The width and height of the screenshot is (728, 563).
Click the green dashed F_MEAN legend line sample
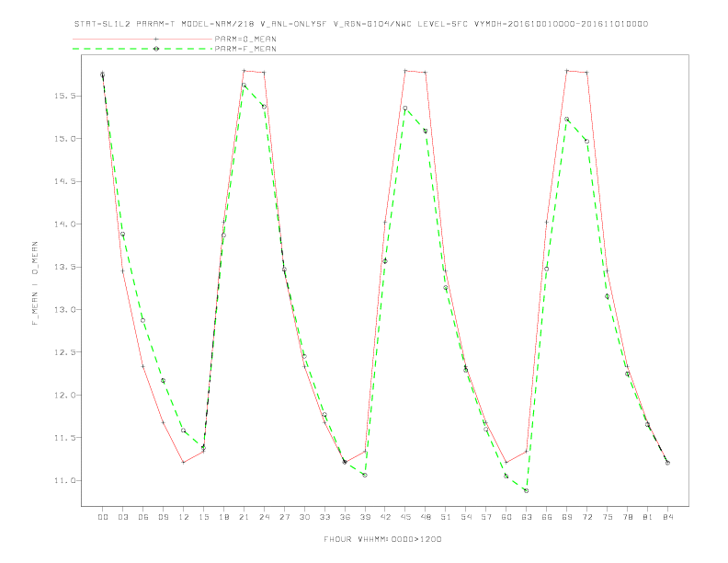pos(142,49)
